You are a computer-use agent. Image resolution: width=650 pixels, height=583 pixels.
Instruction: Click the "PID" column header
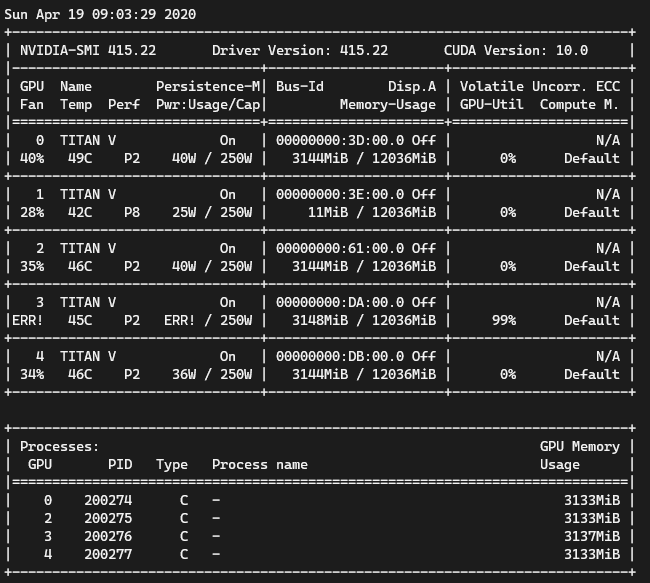tap(120, 464)
